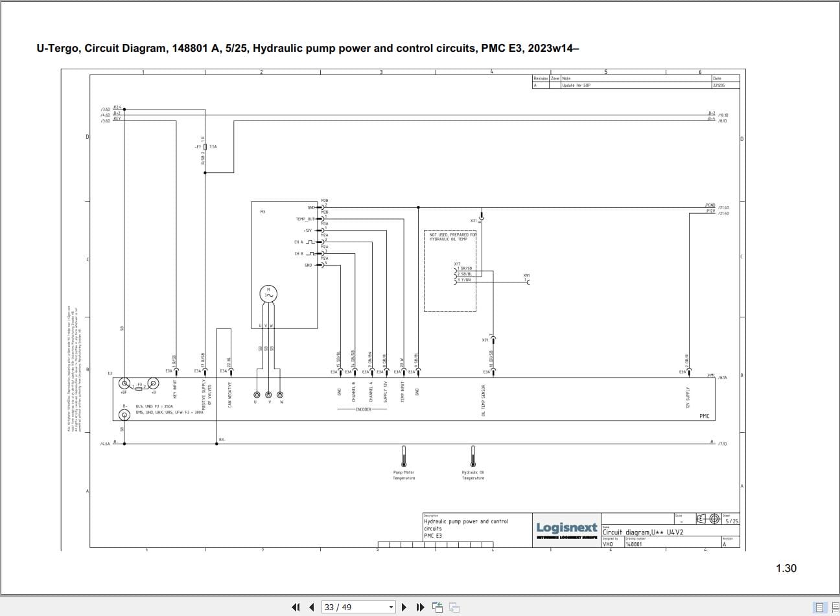The height and width of the screenshot is (616, 840).
Task: Click the F7 7.5A fuse symbol
Action: tap(205, 147)
